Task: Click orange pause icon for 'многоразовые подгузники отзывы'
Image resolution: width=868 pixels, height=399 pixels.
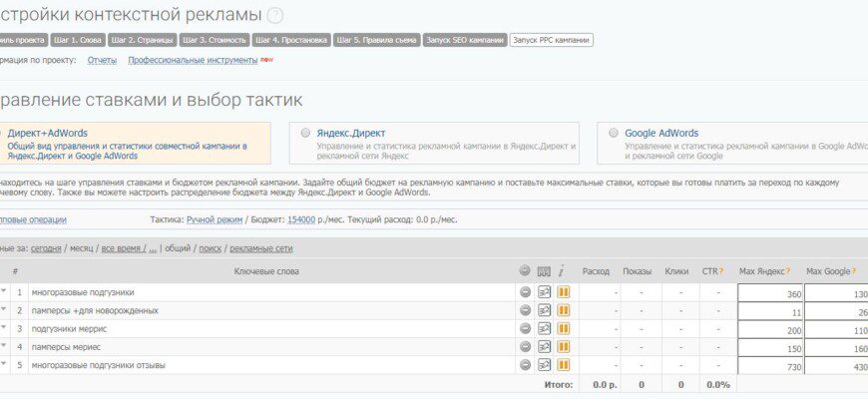Action: (x=563, y=365)
